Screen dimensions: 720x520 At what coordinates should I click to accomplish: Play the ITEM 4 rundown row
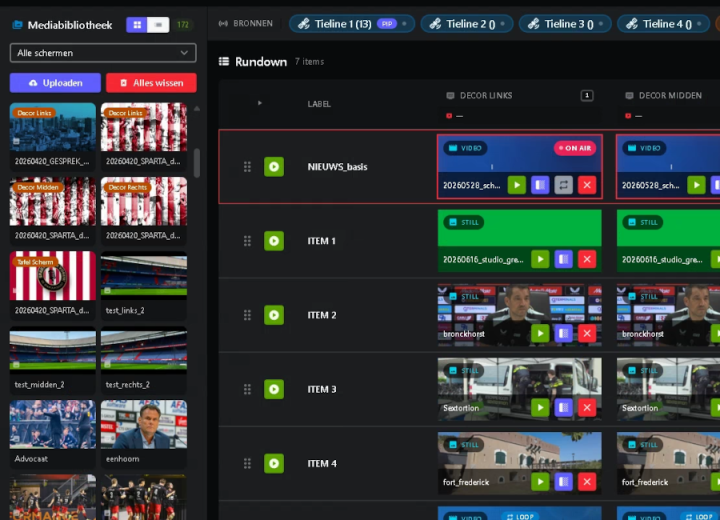coord(274,463)
